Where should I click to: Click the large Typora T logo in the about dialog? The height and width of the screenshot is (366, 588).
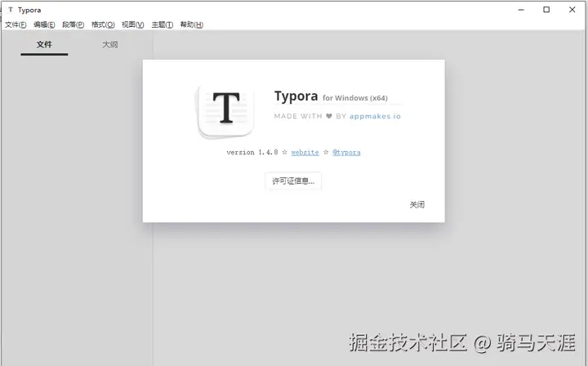click(x=225, y=110)
